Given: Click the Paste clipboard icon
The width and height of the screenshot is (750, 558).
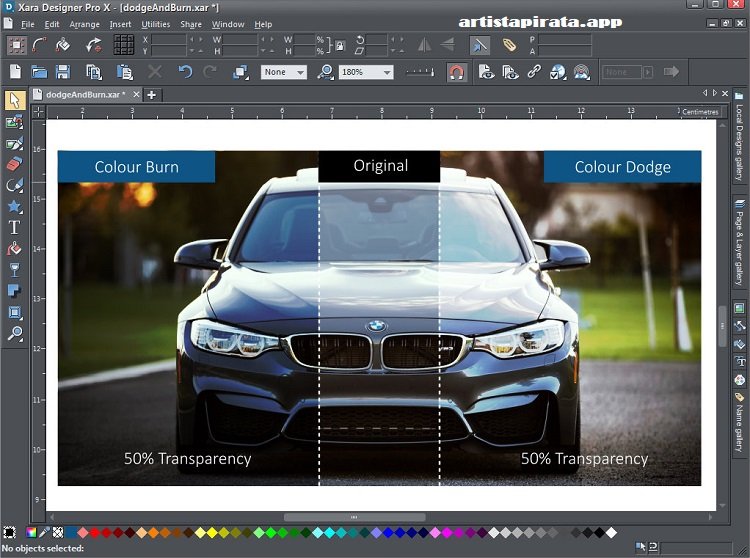Looking at the screenshot, I should coord(124,72).
